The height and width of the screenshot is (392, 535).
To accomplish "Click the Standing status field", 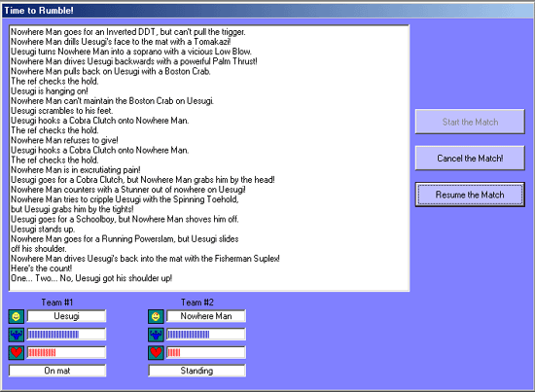I will [196, 371].
